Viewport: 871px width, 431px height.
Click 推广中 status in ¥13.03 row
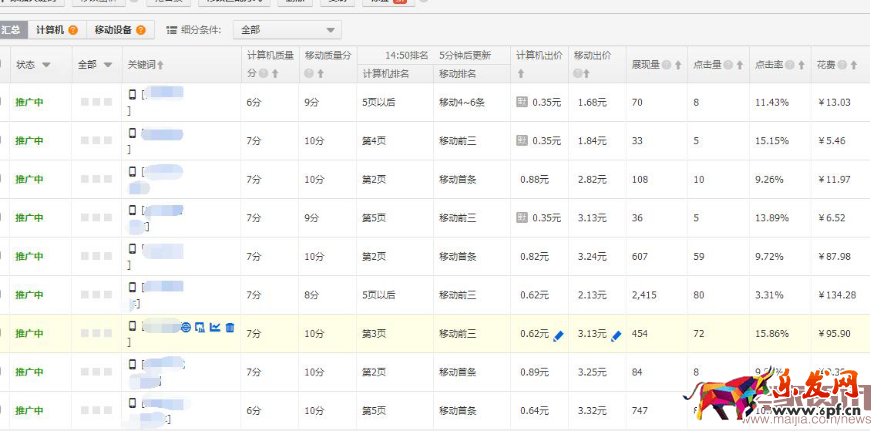pos(29,102)
